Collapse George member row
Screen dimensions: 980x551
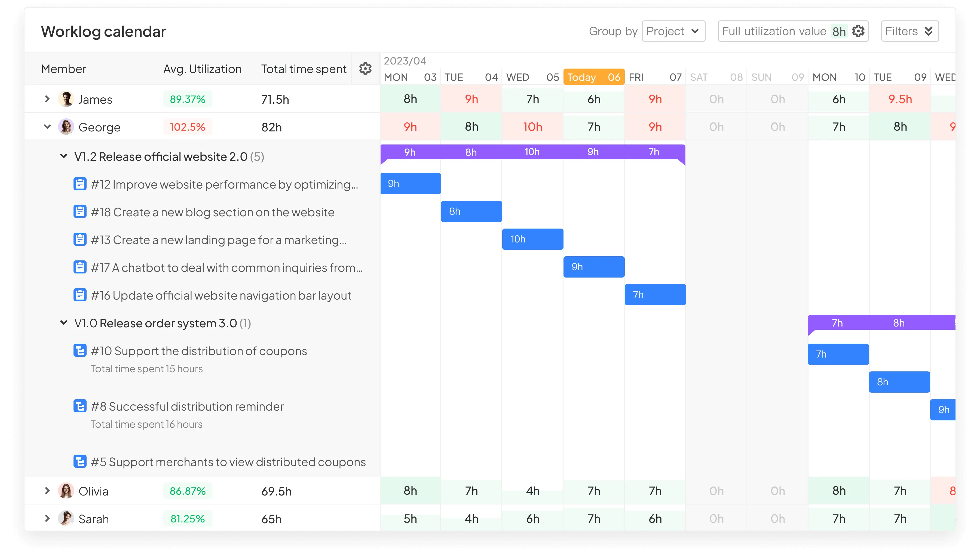point(47,127)
